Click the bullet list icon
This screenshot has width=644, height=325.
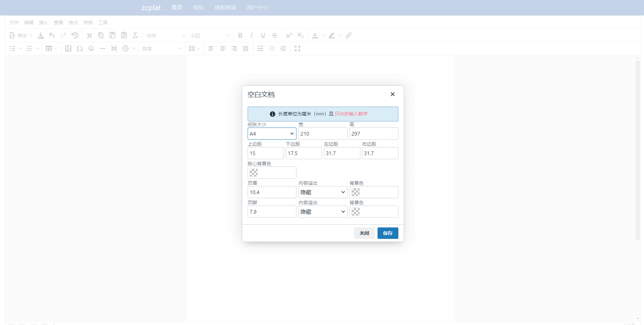point(13,48)
